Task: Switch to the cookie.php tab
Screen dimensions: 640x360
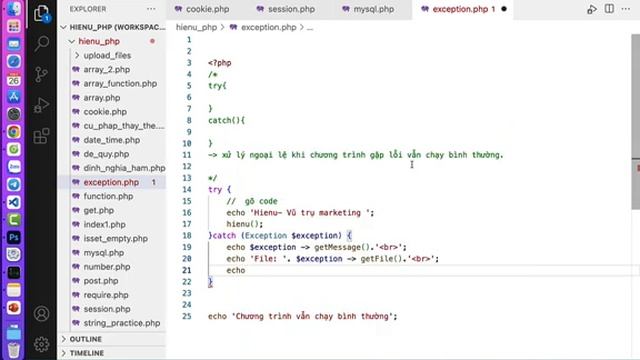Action: [x=202, y=9]
